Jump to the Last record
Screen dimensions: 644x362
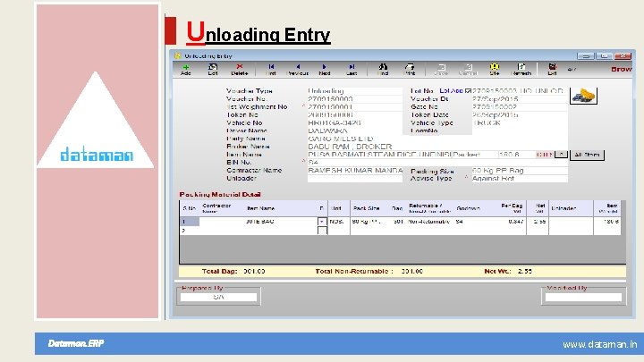352,70
